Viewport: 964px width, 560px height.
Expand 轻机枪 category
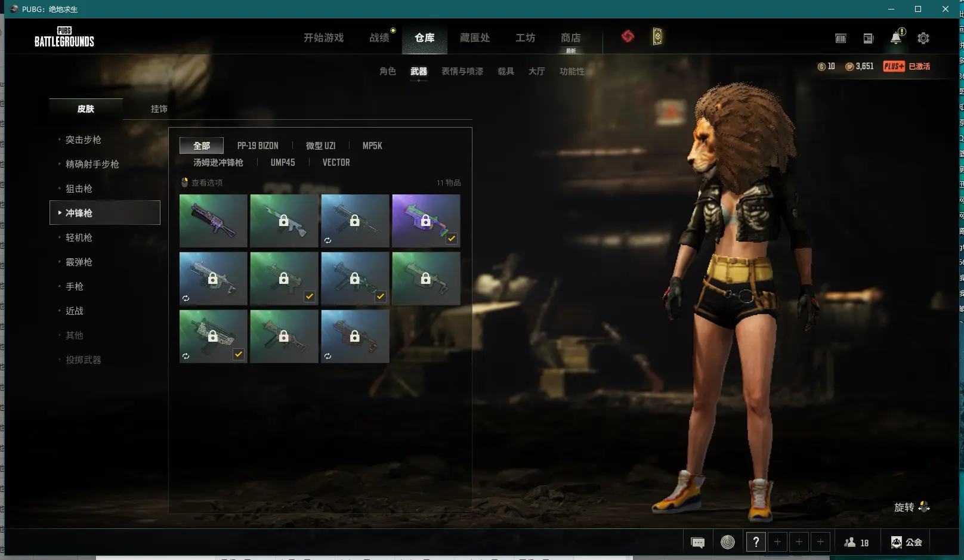pos(79,237)
